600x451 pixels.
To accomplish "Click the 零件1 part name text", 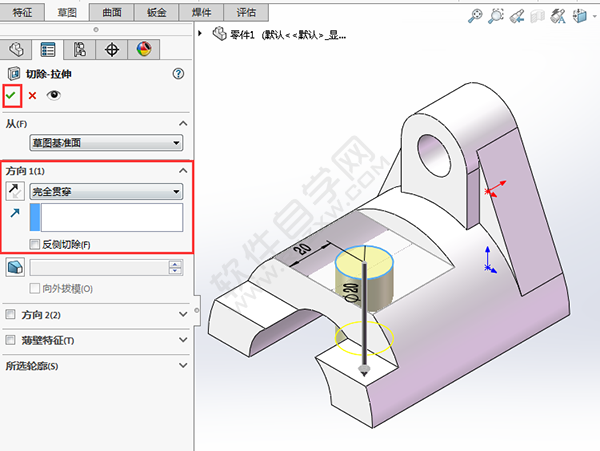I will [x=242, y=35].
